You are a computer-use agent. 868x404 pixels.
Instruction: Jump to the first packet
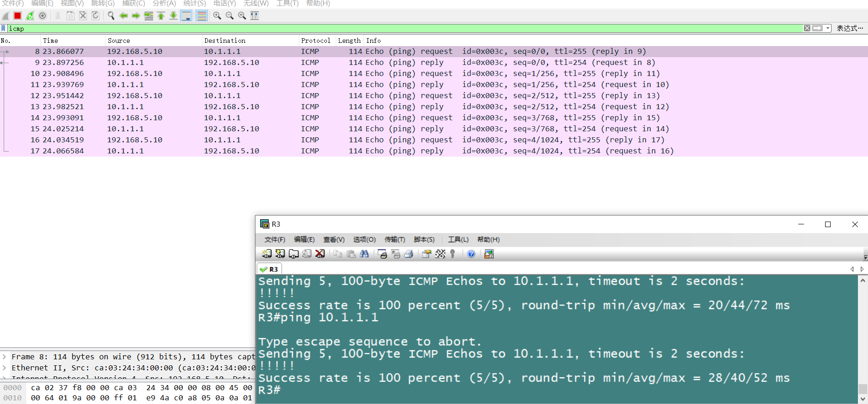pyautogui.click(x=161, y=16)
